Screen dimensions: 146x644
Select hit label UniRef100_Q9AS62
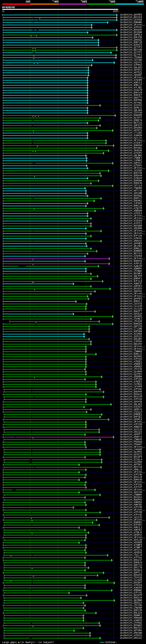tap(131, 40)
